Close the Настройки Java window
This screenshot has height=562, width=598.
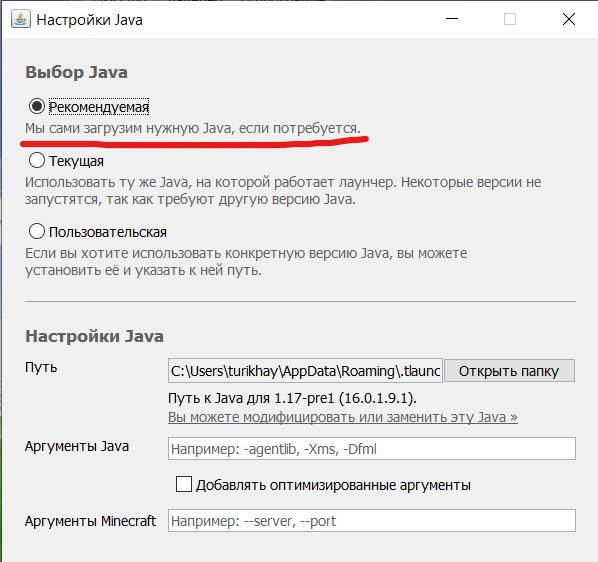(569, 19)
